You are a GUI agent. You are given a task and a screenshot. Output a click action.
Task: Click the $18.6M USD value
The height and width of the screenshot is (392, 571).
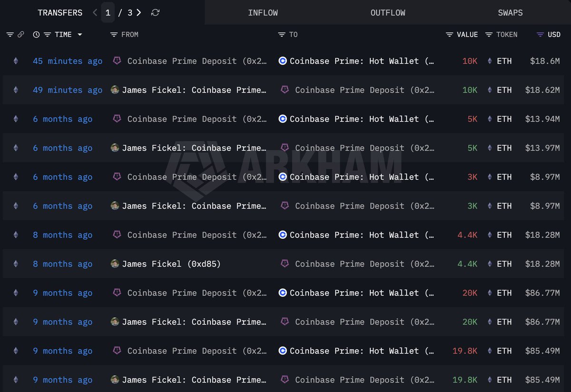(x=545, y=61)
